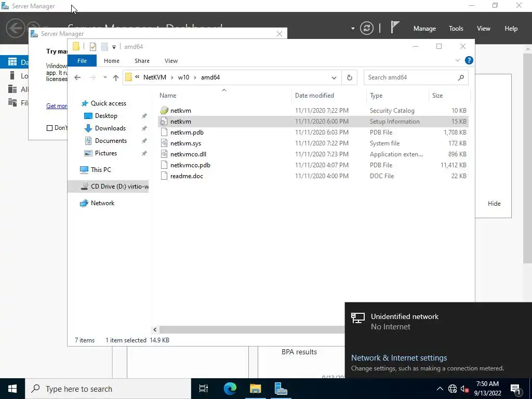This screenshot has height=399, width=532.
Task: Open Task View from the taskbar
Action: point(204,389)
